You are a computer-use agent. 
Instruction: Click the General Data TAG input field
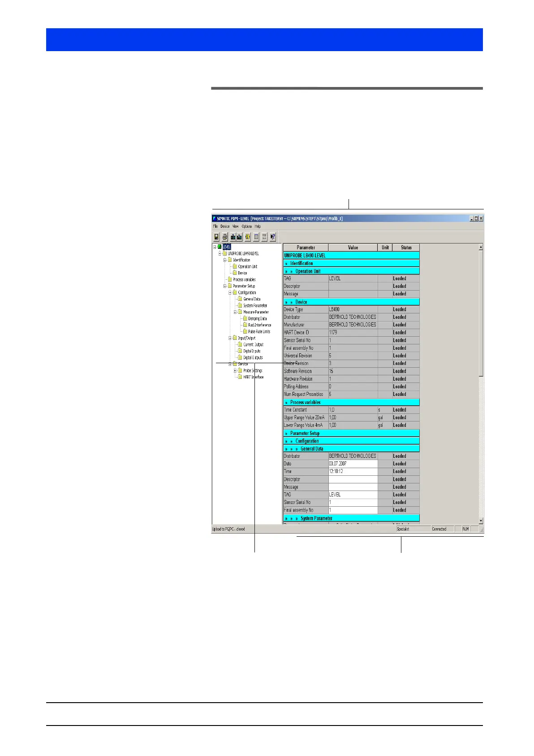tap(353, 495)
